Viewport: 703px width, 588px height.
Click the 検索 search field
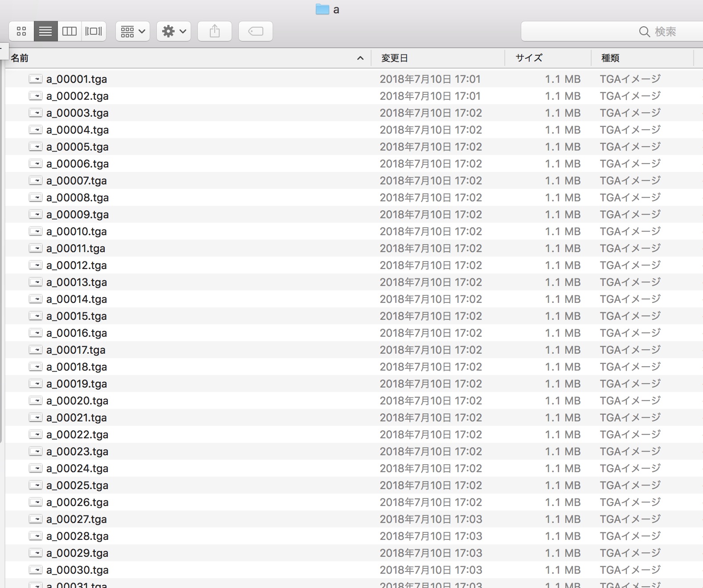click(x=612, y=31)
